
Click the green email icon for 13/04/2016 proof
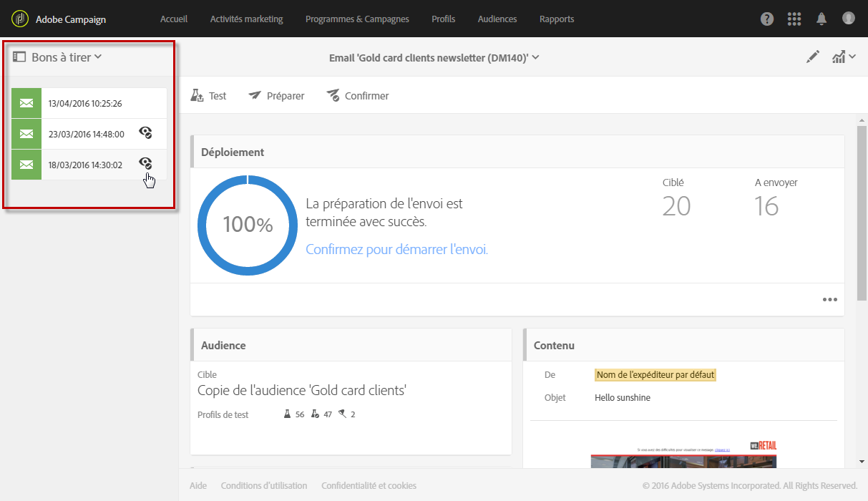tap(26, 103)
